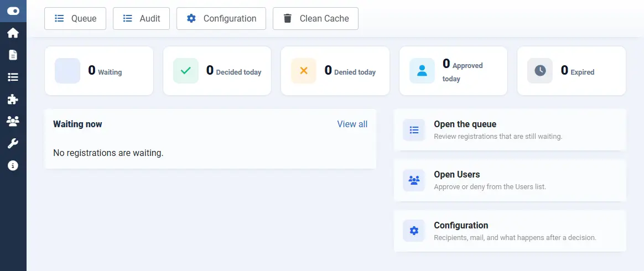Image resolution: width=644 pixels, height=271 pixels.
Task: Open the Configuration toolbar button
Action: pos(221,18)
